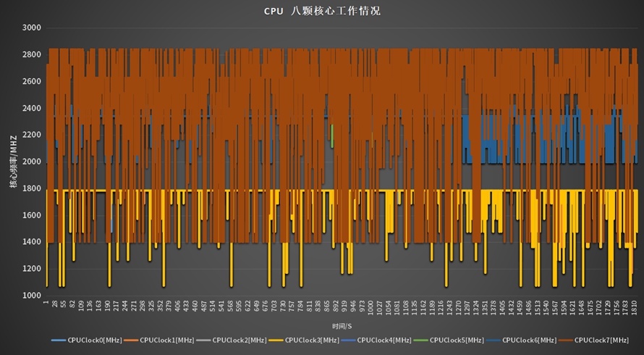Click the green CPUClock5 legend color line
Viewport: 644px width, 355px height.
point(421,341)
